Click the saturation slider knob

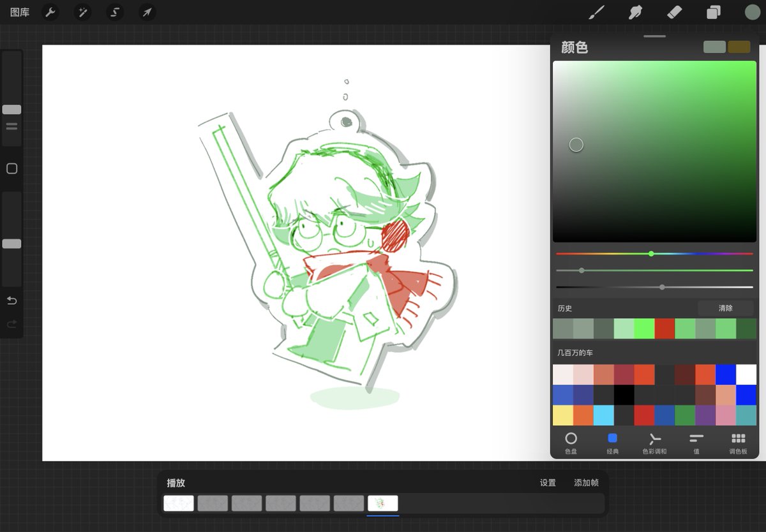click(x=582, y=270)
